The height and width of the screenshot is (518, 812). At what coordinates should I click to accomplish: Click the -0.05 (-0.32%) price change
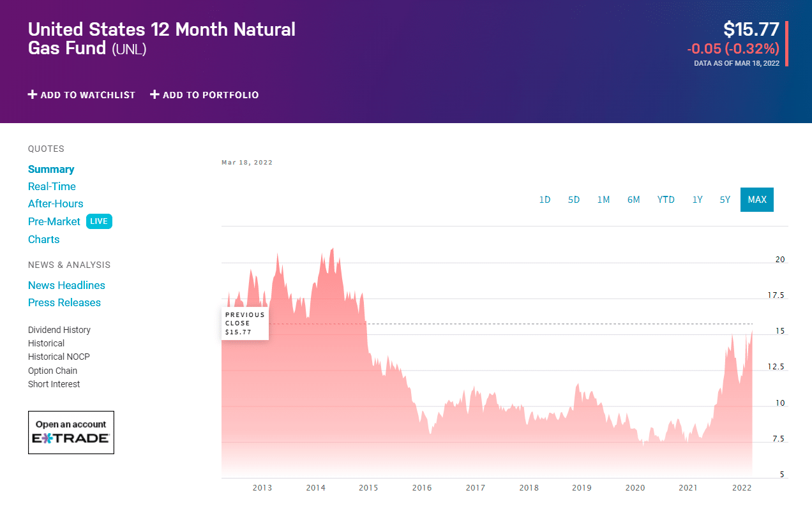pyautogui.click(x=733, y=48)
